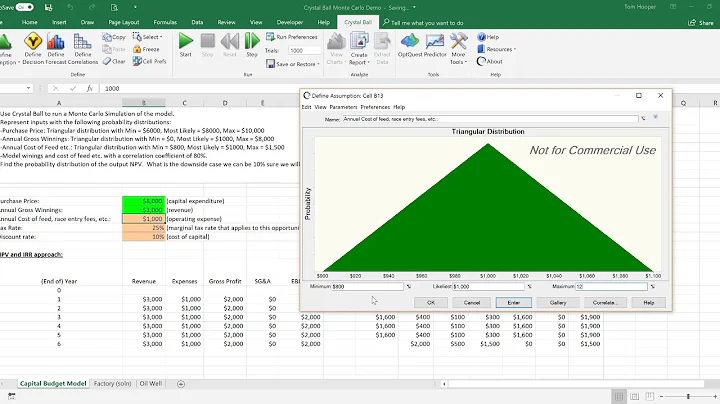Click Define Forecast icon
Image resolution: width=720 pixels, height=404 pixels.
point(56,48)
